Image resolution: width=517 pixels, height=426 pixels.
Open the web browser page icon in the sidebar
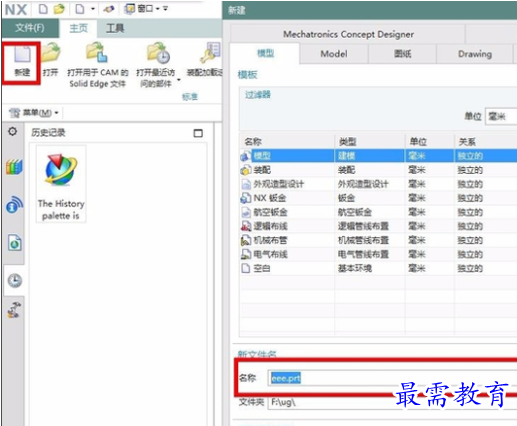pos(14,242)
